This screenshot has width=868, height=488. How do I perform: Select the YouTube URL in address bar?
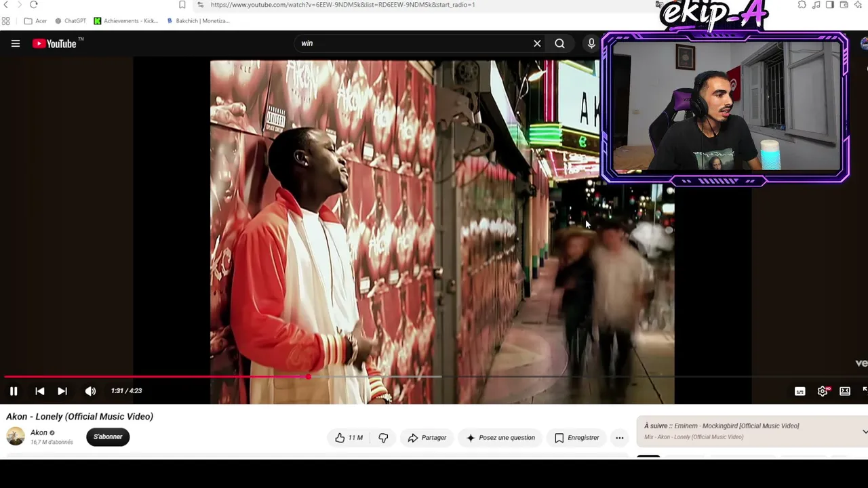pos(342,5)
